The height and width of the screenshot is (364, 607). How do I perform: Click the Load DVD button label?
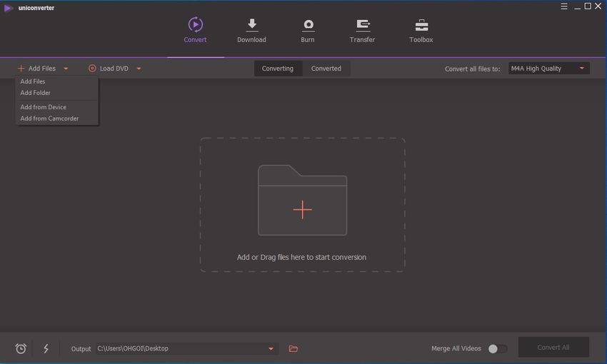pyautogui.click(x=114, y=69)
